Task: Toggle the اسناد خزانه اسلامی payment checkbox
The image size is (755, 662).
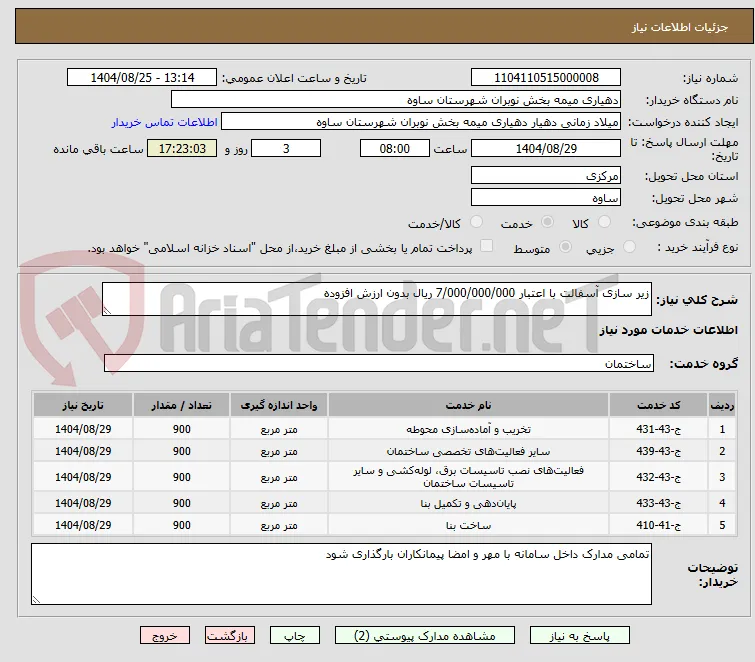Action: coord(487,246)
